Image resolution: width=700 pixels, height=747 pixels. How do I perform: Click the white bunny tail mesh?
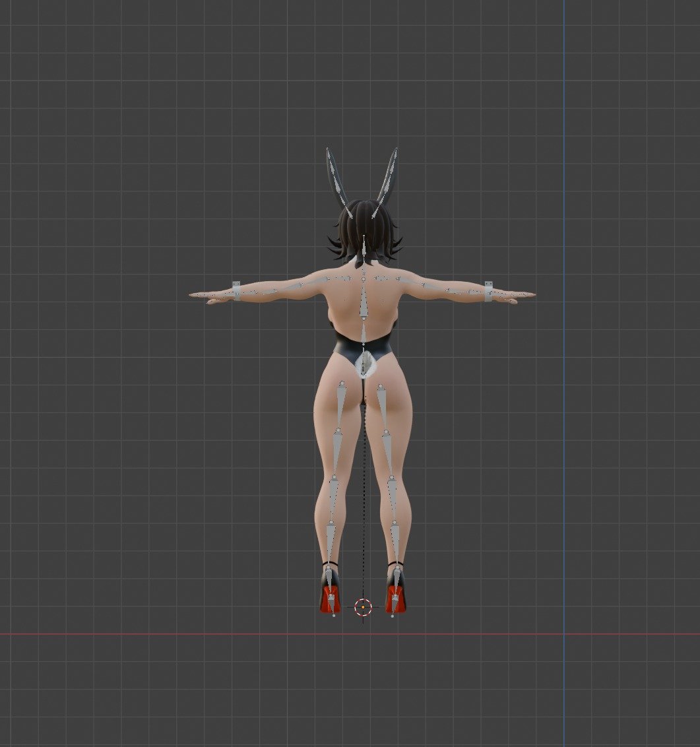click(x=365, y=366)
